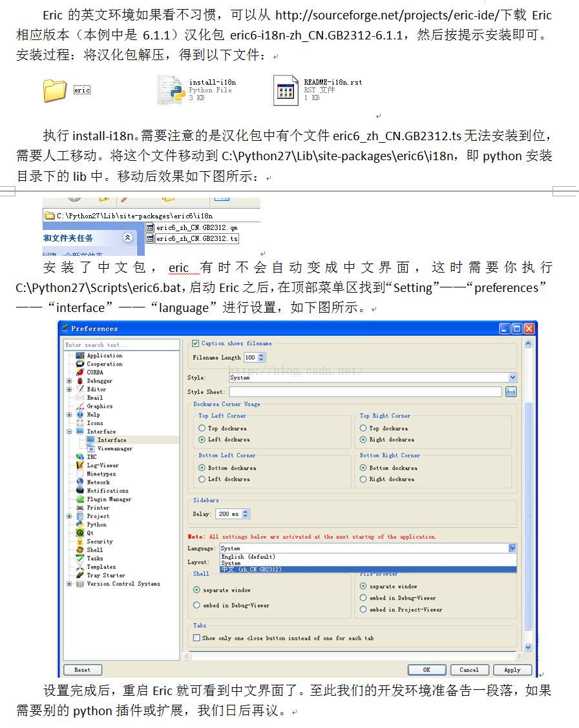
Task: Expand the Project tree node
Action: (69, 516)
